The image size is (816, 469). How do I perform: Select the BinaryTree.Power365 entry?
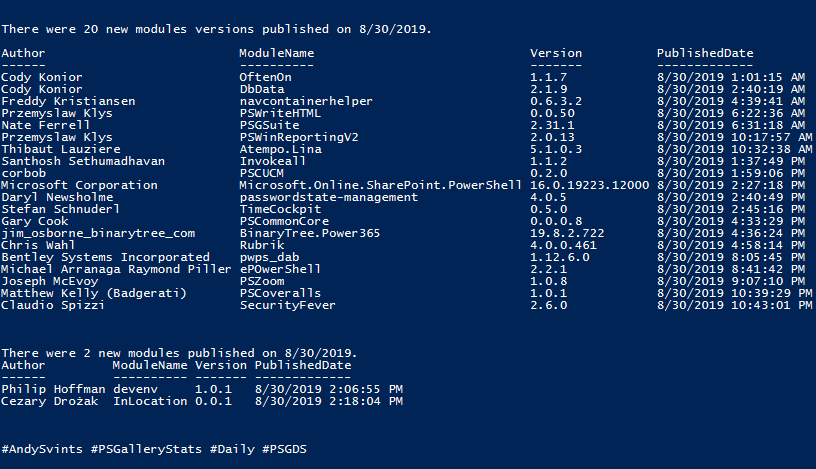pyautogui.click(x=310, y=233)
